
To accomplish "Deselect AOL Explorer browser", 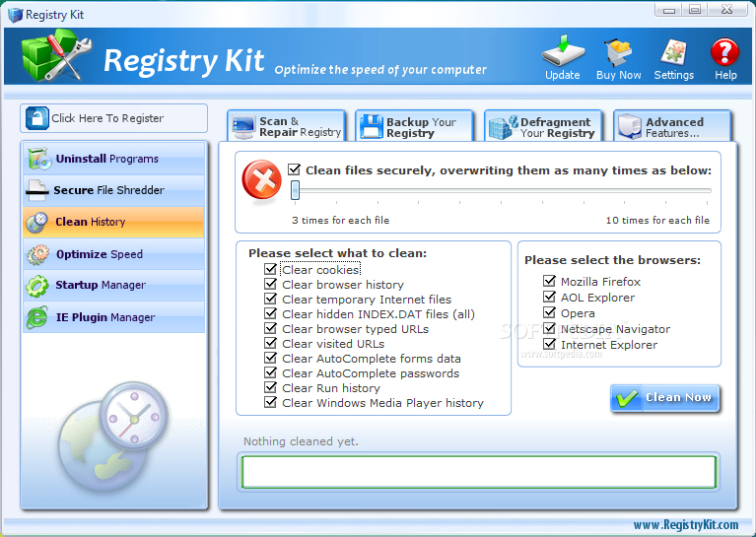I will point(549,297).
